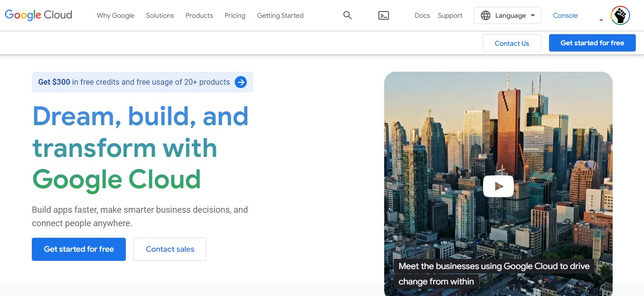This screenshot has width=644, height=296.
Task: Open the account profile avatar
Action: click(x=620, y=15)
